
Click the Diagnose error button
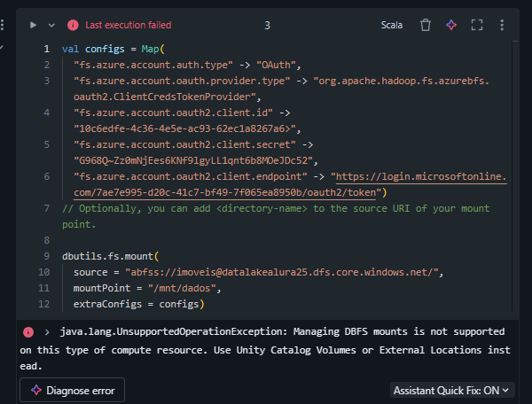pyautogui.click(x=73, y=390)
